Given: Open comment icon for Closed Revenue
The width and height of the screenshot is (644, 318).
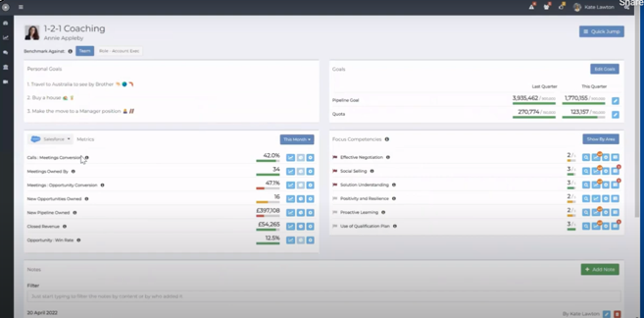Looking at the screenshot, I should (301, 226).
